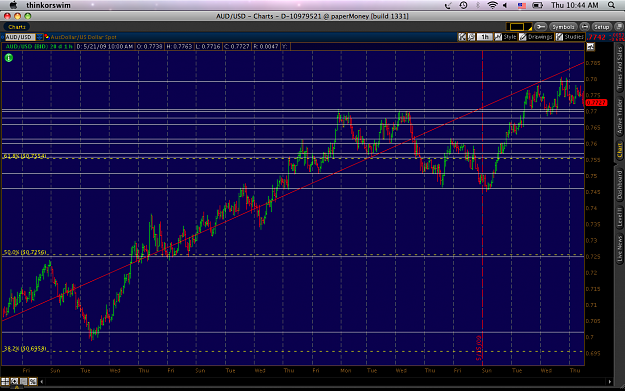Open the Symbols button

pos(563,27)
